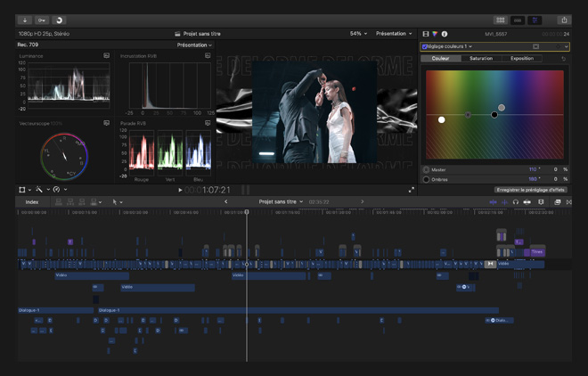Select the Ombres radio button

click(x=426, y=179)
